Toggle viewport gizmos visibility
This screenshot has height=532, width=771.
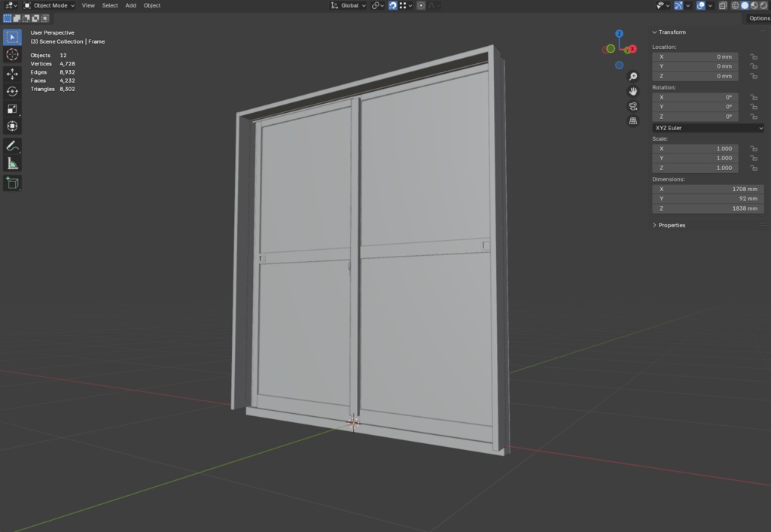point(678,5)
